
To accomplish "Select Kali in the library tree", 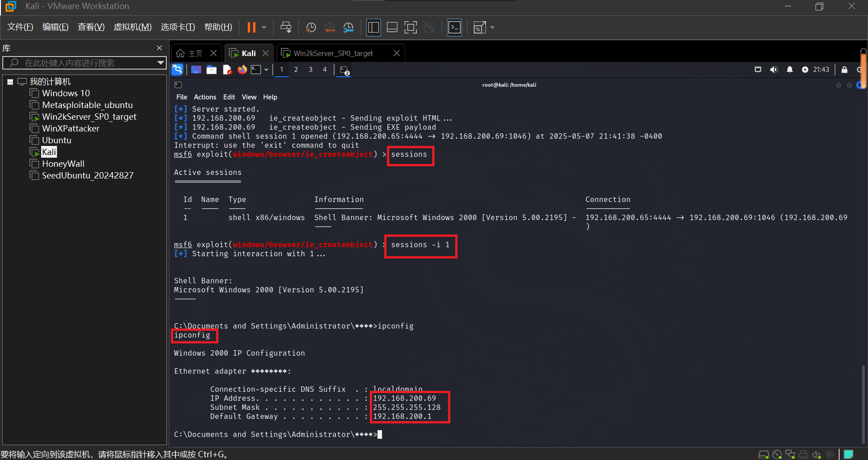I will click(x=49, y=152).
